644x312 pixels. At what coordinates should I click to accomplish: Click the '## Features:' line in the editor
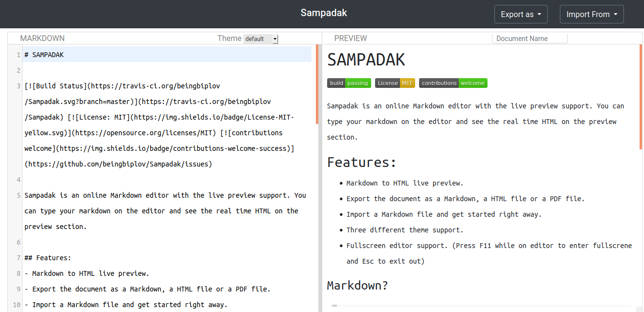point(48,258)
